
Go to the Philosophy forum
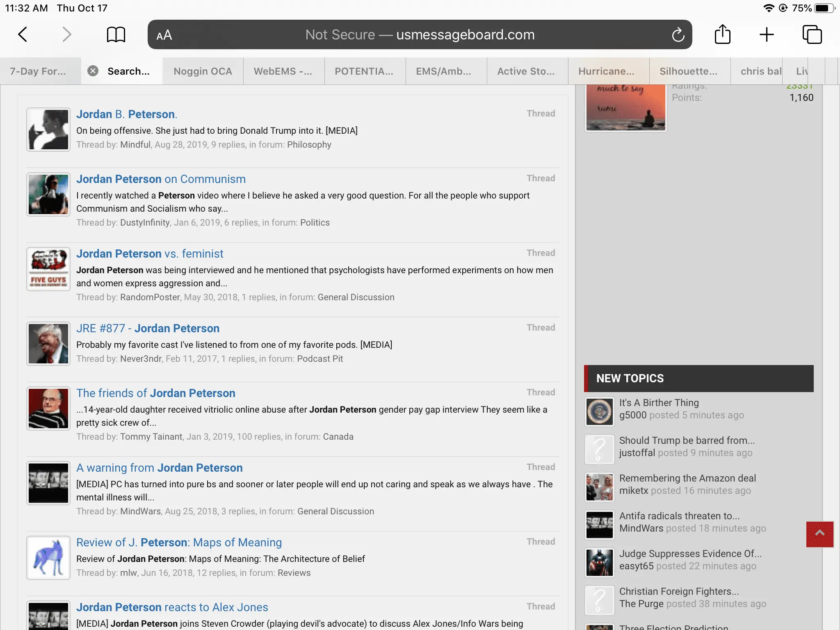[x=309, y=144]
